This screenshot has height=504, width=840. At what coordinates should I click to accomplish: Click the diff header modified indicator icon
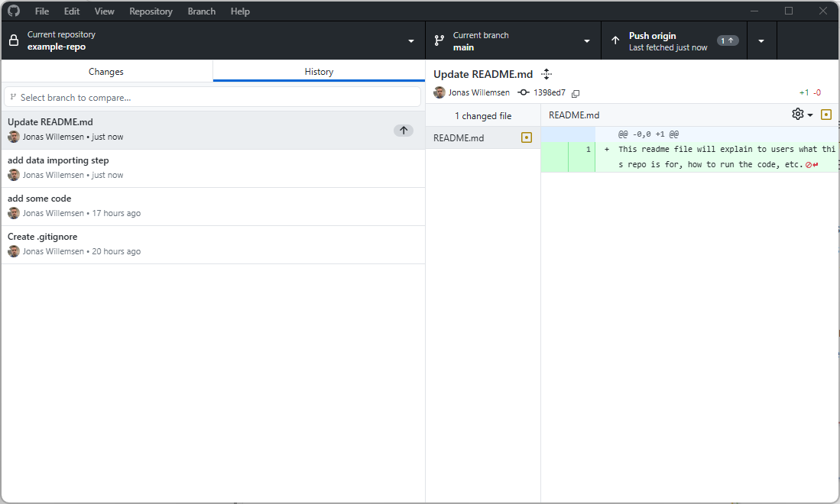(x=825, y=115)
